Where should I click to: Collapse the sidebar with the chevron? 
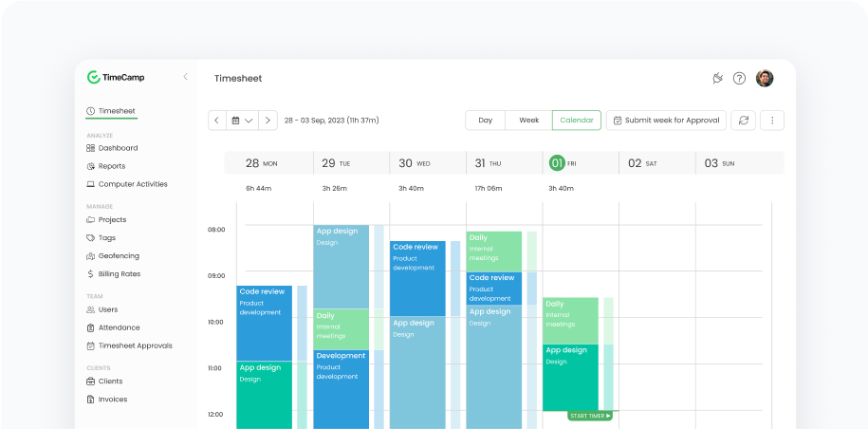(185, 77)
